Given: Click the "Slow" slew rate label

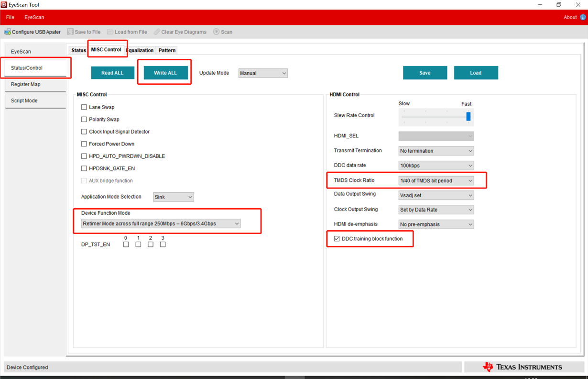Looking at the screenshot, I should pyautogui.click(x=404, y=103).
